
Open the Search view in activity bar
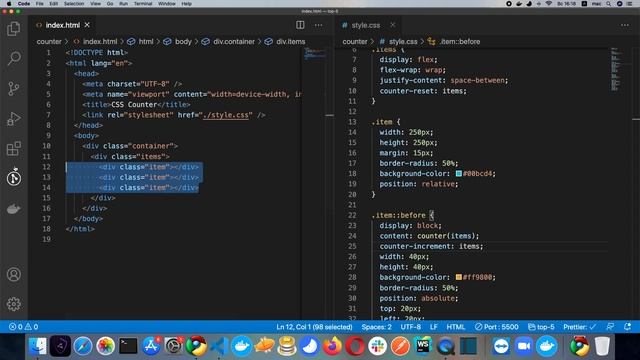coord(13,58)
